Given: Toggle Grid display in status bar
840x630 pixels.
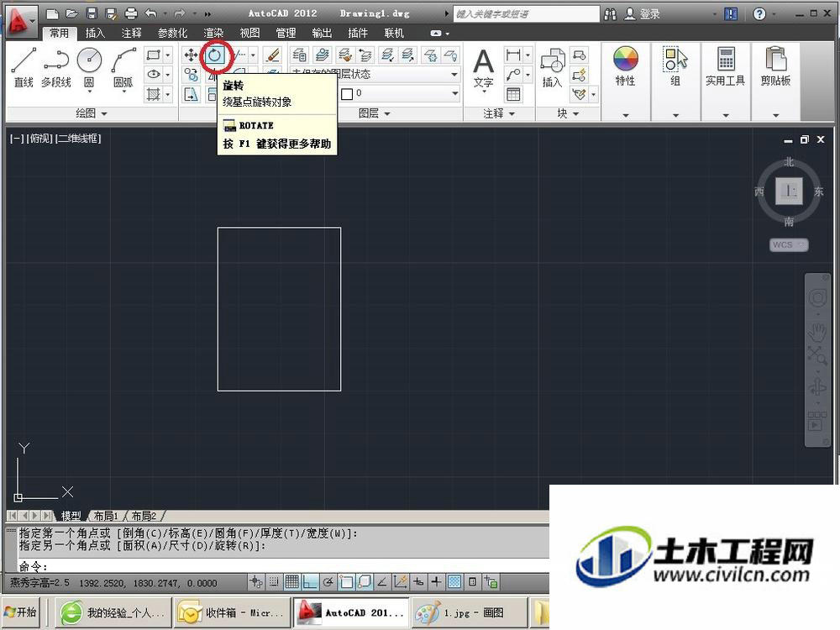Looking at the screenshot, I should click(291, 582).
